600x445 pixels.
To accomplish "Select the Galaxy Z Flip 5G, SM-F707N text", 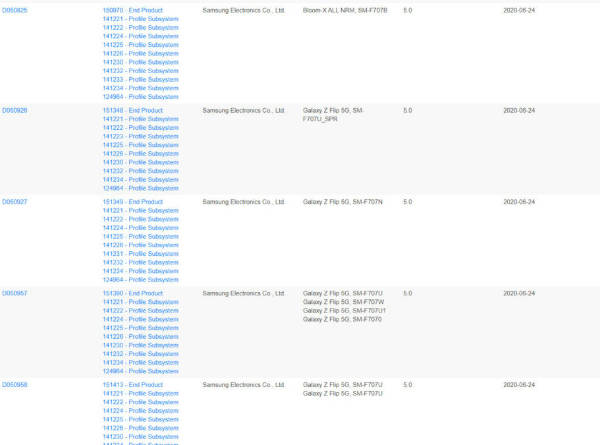I will 342,202.
